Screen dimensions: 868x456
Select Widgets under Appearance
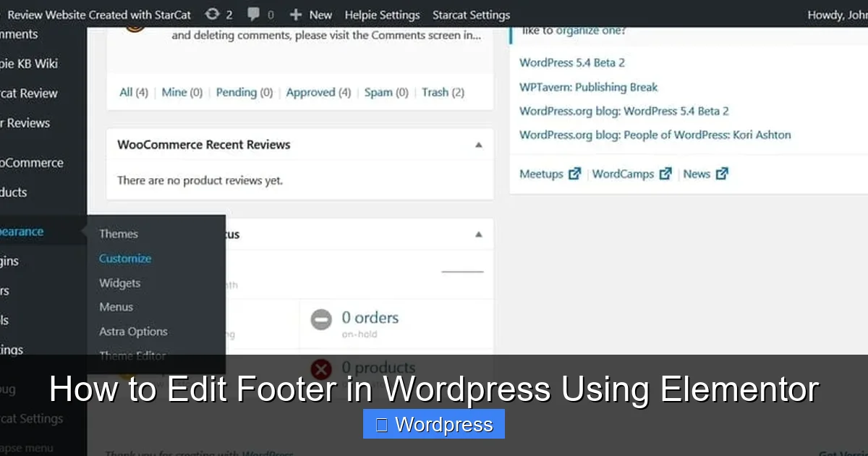click(119, 282)
